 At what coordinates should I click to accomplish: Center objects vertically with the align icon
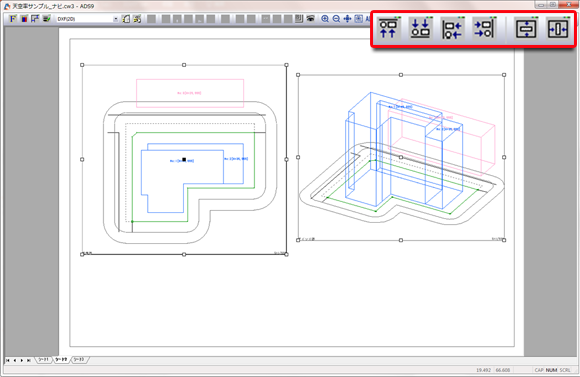[x=526, y=28]
